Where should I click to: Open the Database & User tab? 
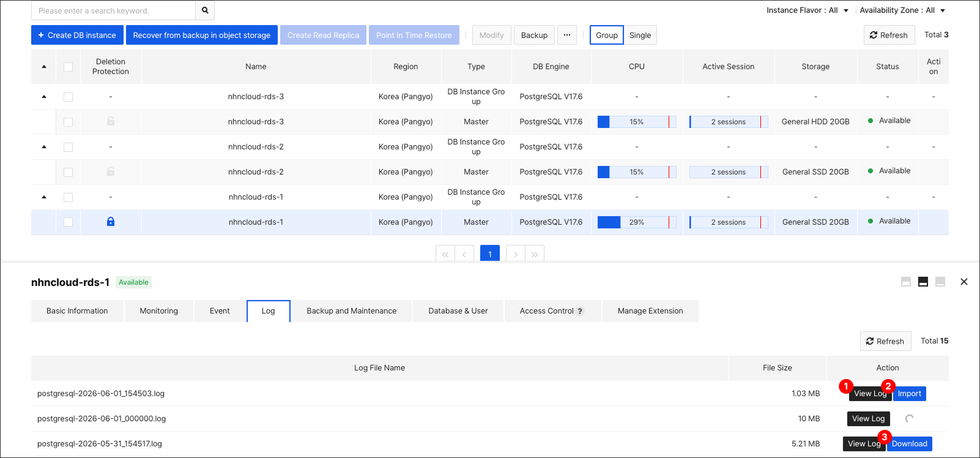pyautogui.click(x=458, y=311)
